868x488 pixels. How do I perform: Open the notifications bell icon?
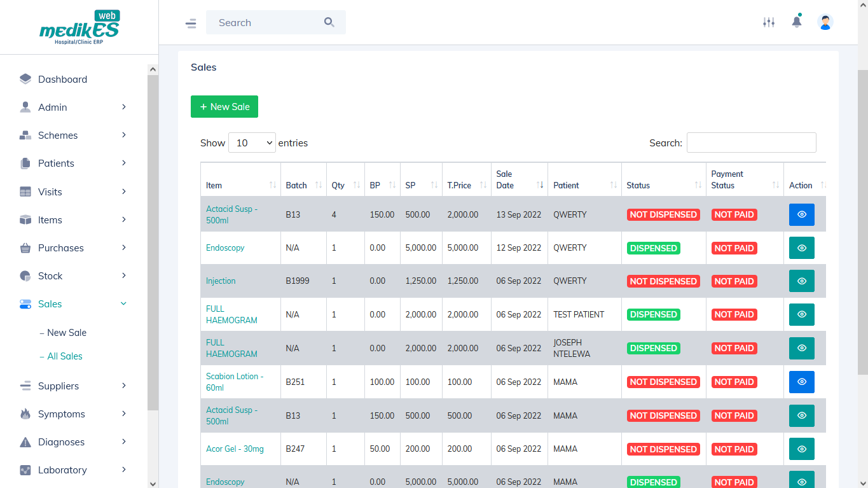[x=797, y=22]
